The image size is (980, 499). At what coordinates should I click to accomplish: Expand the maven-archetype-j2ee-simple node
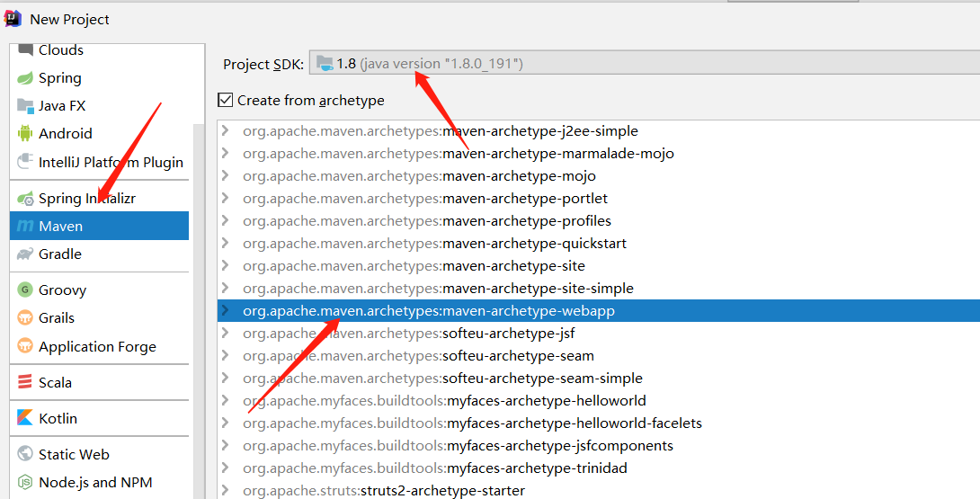[x=226, y=130]
